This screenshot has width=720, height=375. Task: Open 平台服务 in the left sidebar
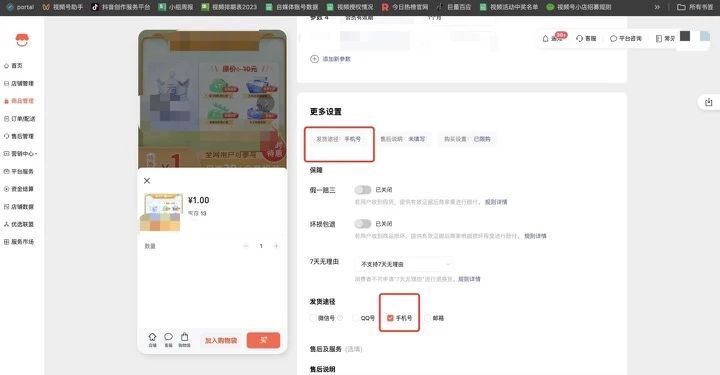pos(19,171)
